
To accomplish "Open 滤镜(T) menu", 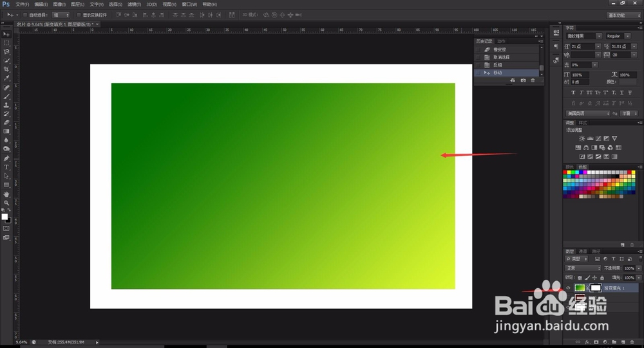I will click(x=135, y=5).
